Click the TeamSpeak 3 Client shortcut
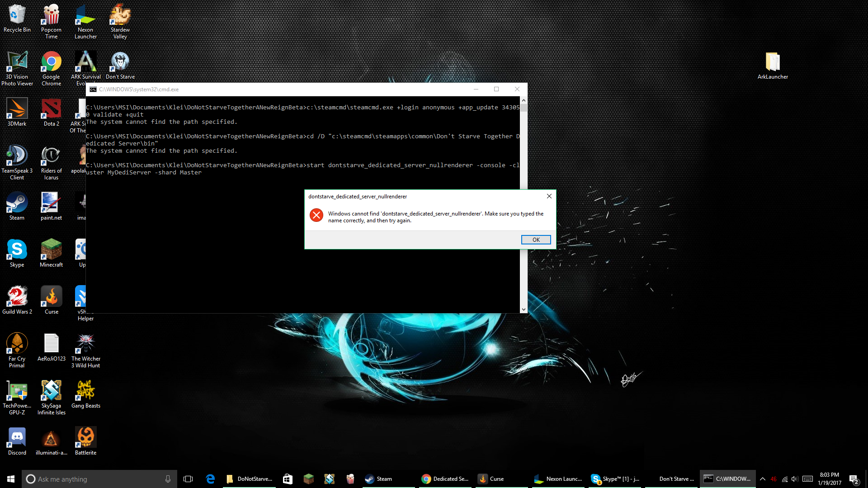This screenshot has width=868, height=488. pyautogui.click(x=17, y=161)
